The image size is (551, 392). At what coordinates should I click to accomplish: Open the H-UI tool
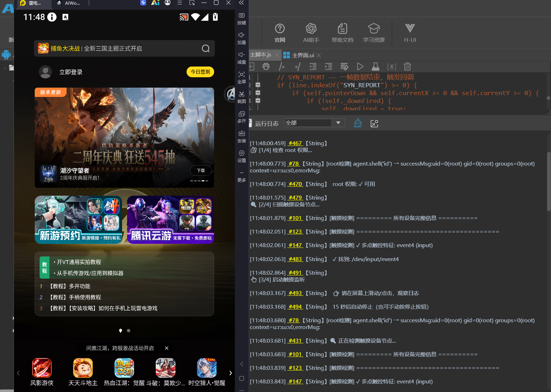pos(410,33)
